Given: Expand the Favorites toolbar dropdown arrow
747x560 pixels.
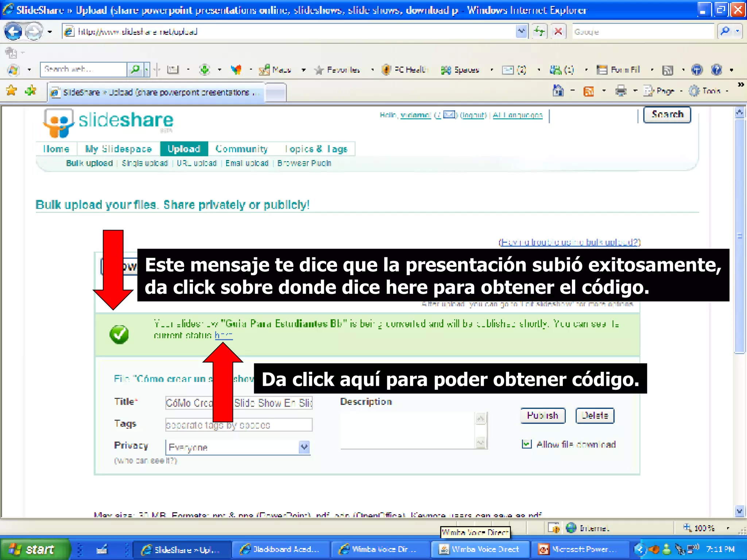Looking at the screenshot, I should coord(372,69).
